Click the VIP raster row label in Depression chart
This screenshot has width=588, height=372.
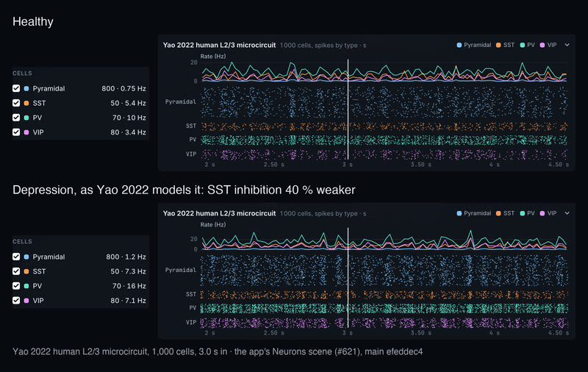click(191, 323)
